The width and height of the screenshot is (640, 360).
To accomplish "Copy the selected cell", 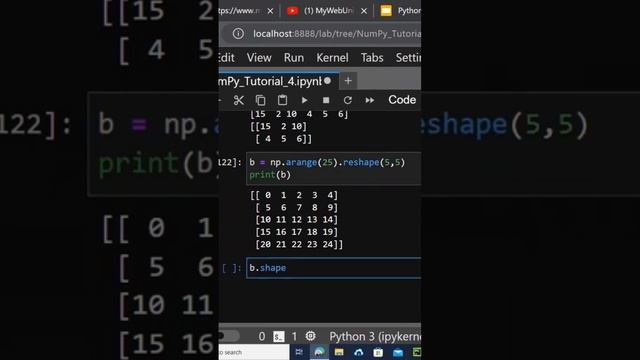I will (x=260, y=100).
